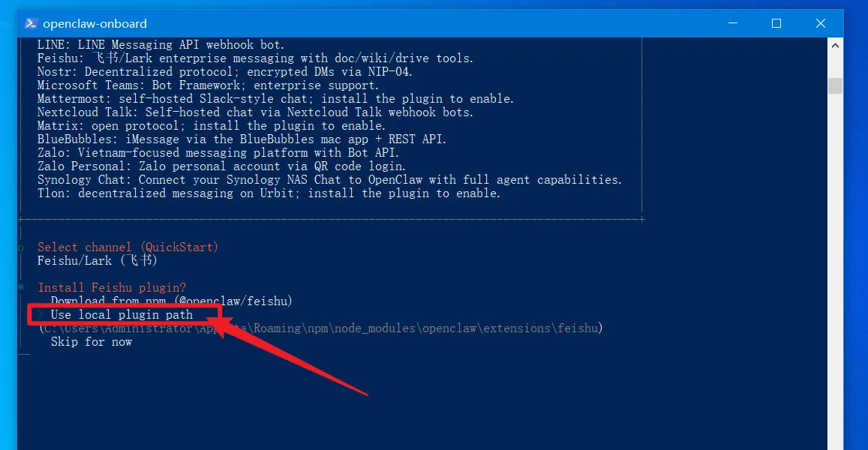
Task: Click the Install Feishu plugin? prompt
Action: [x=112, y=288]
